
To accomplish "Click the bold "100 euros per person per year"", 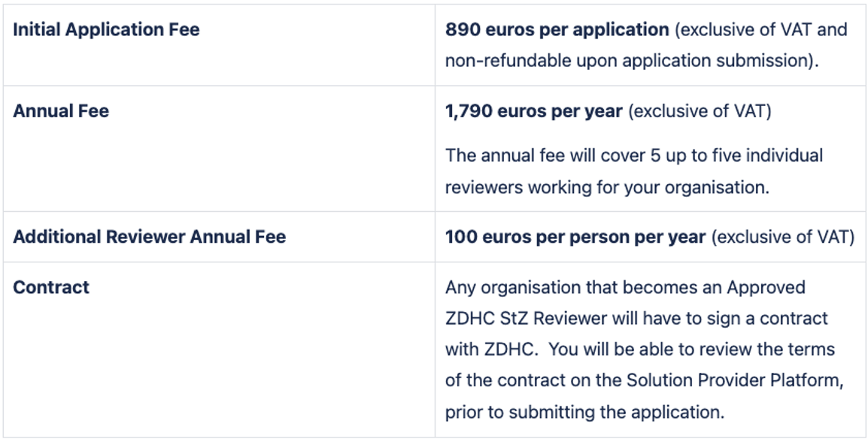I will (x=575, y=237).
